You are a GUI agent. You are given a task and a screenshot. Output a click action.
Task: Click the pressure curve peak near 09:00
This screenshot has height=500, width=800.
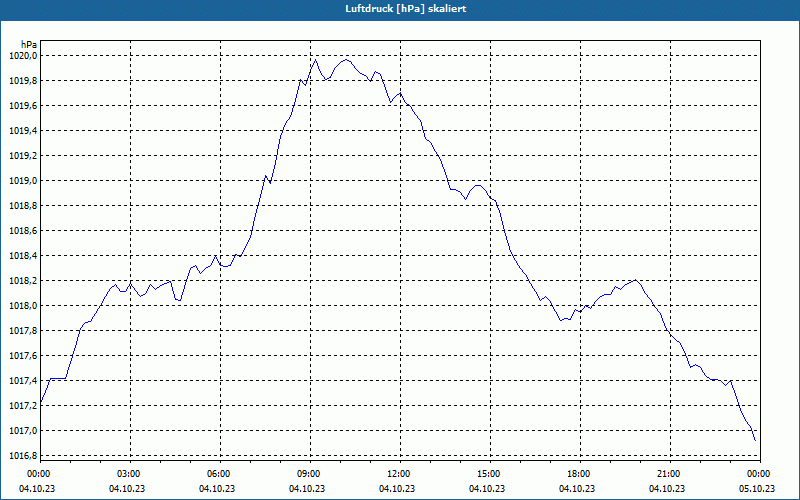[315, 60]
